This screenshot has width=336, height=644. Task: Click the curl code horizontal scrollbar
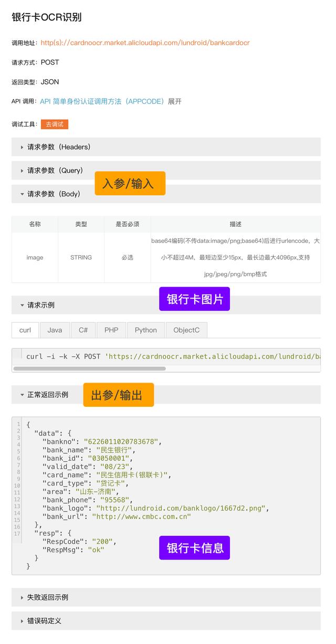tap(89, 368)
